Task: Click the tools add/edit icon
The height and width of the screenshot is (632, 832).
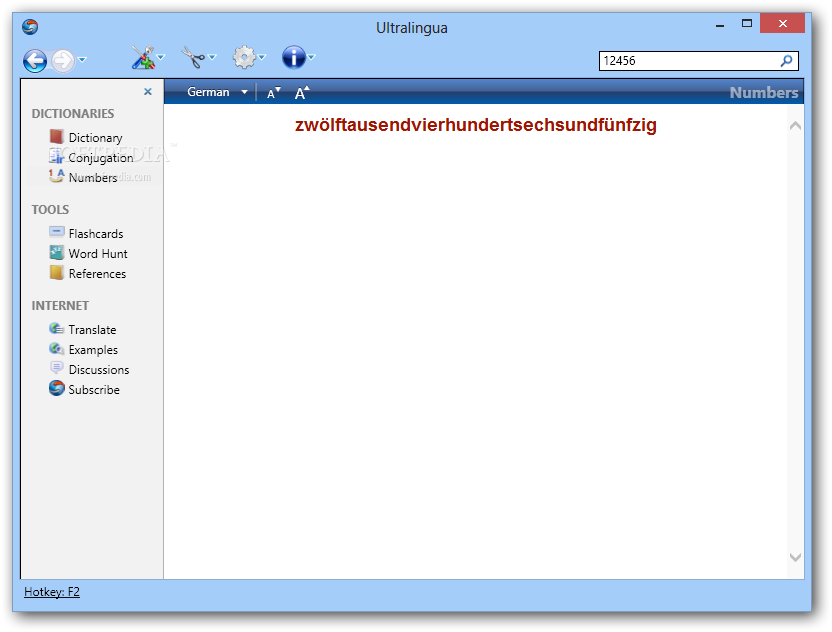Action: tap(143, 57)
